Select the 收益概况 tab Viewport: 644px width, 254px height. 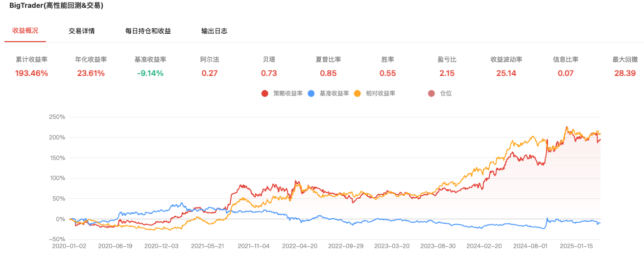click(25, 30)
